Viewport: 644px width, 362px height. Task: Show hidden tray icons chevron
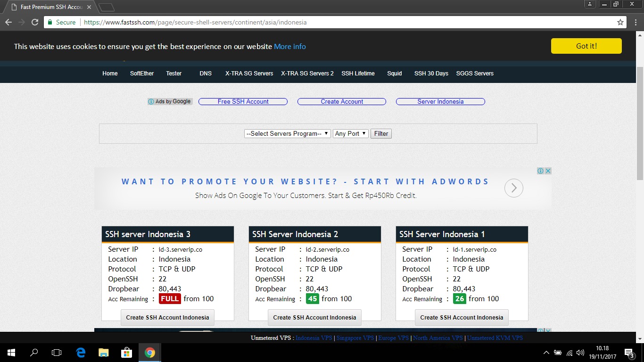546,353
